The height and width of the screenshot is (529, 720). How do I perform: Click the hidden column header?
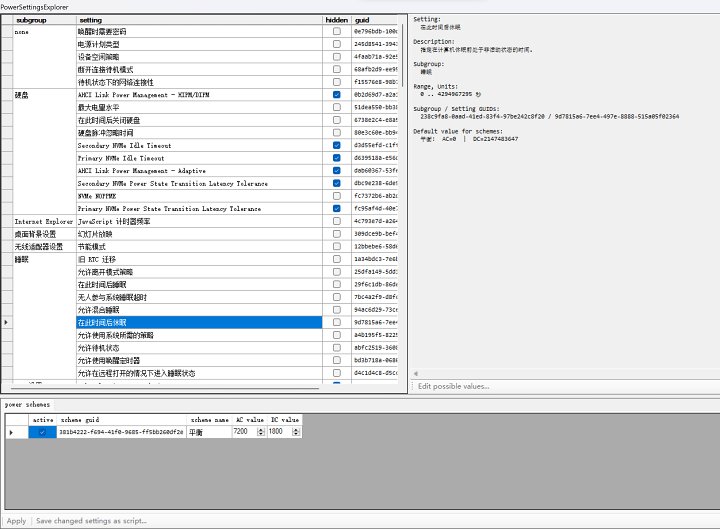336,19
